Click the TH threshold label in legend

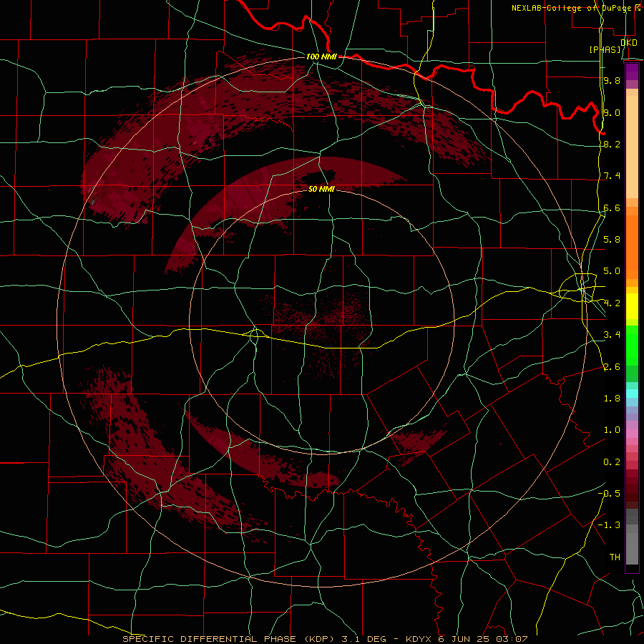coord(615,557)
